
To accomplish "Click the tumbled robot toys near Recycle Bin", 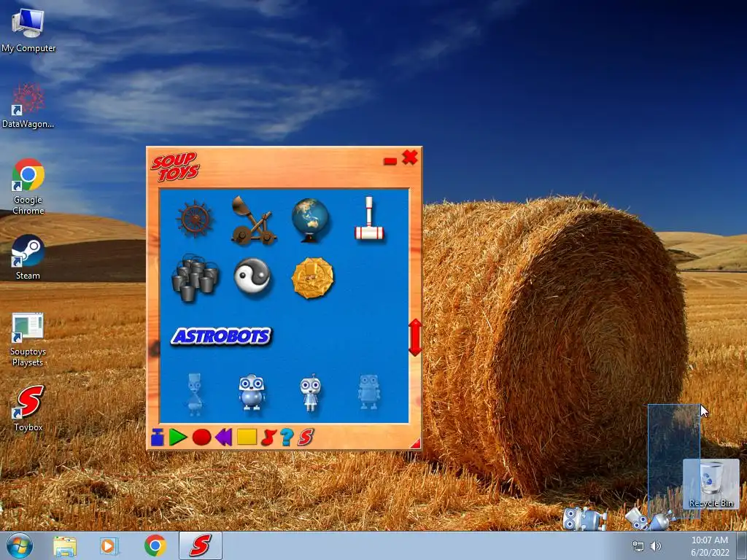I will pyautogui.click(x=650, y=519).
